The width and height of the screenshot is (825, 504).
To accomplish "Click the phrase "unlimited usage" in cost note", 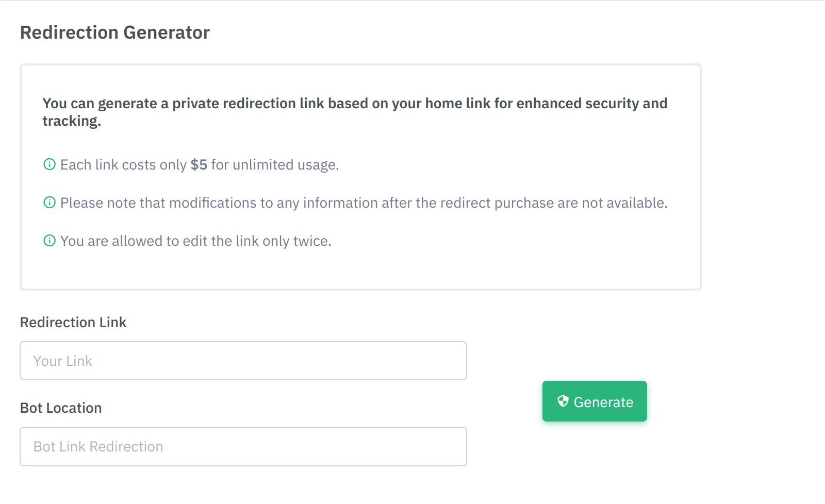I will [x=285, y=165].
